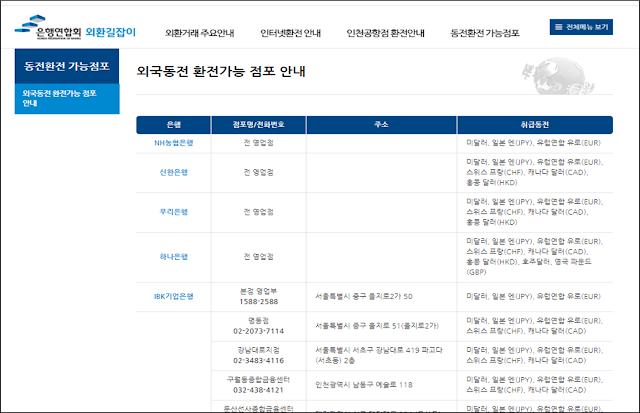Click the 명동점 02-2073-7114 cell

point(258,326)
